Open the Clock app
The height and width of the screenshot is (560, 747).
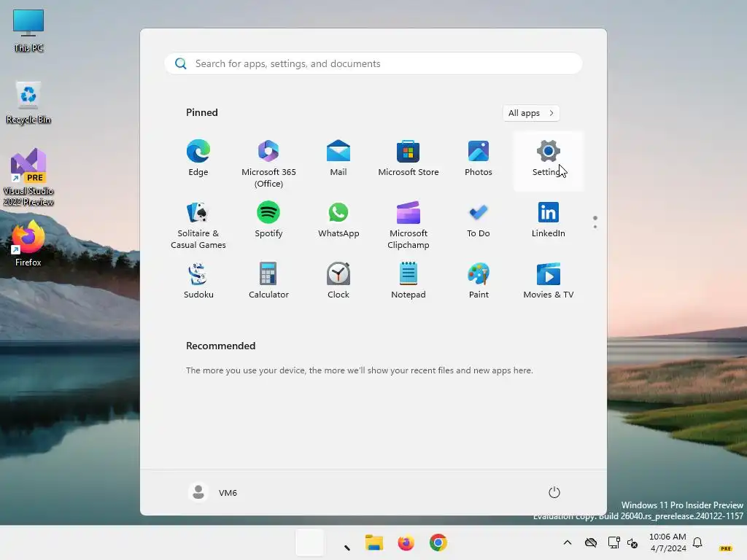[x=338, y=281]
